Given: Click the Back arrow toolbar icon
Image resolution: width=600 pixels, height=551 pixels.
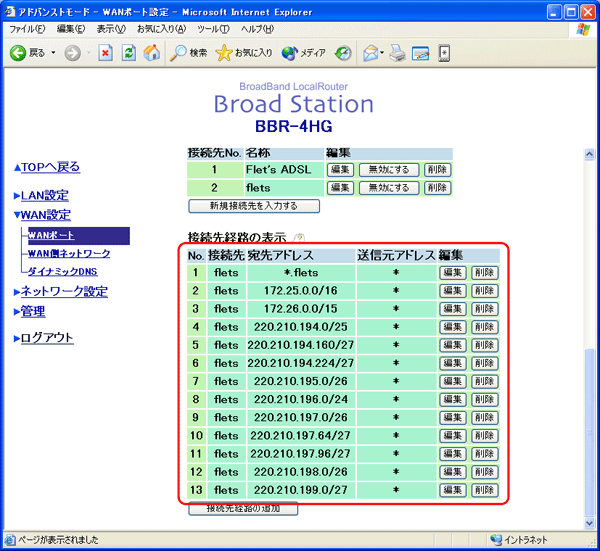Looking at the screenshot, I should click(18, 53).
